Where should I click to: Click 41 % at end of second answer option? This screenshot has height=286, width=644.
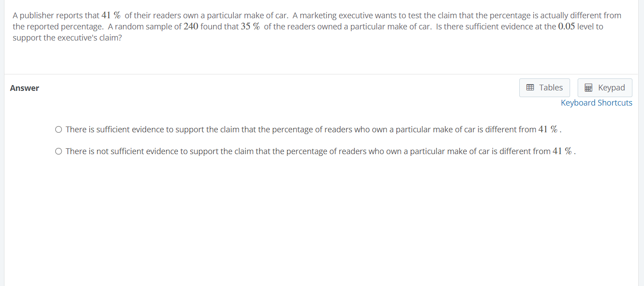coord(562,151)
